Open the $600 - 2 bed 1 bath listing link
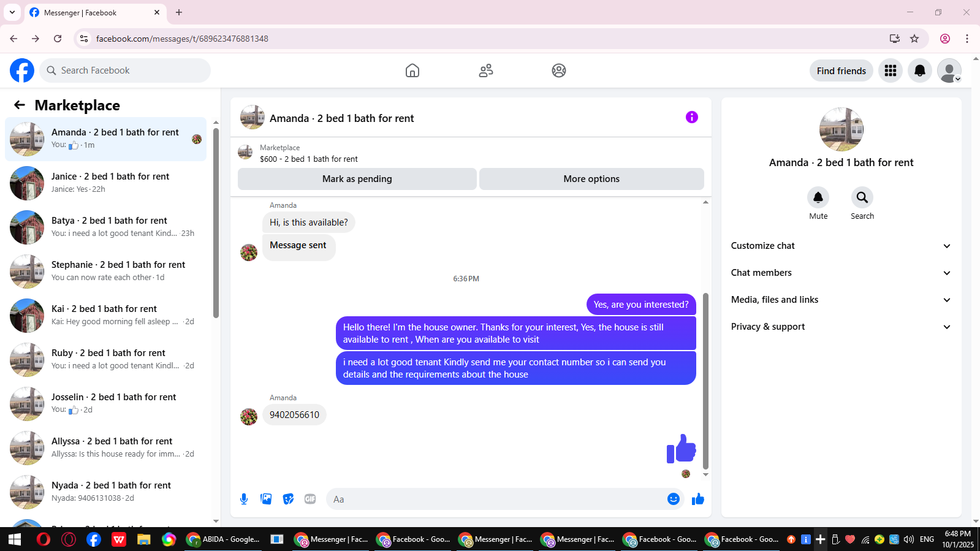Viewport: 980px width, 551px height. tap(309, 159)
